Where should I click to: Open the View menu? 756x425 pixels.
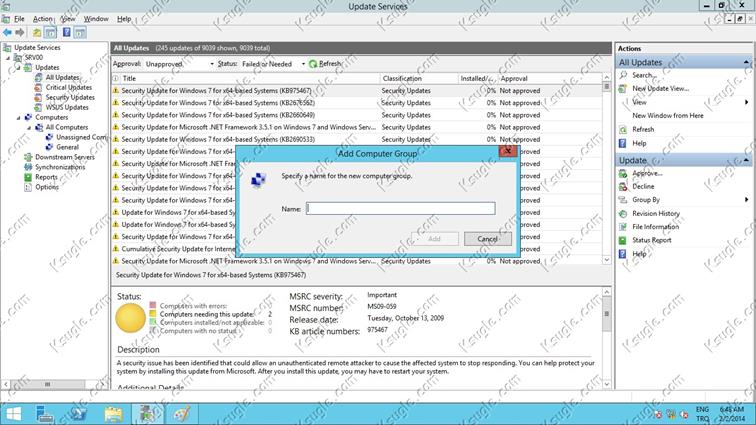(68, 19)
